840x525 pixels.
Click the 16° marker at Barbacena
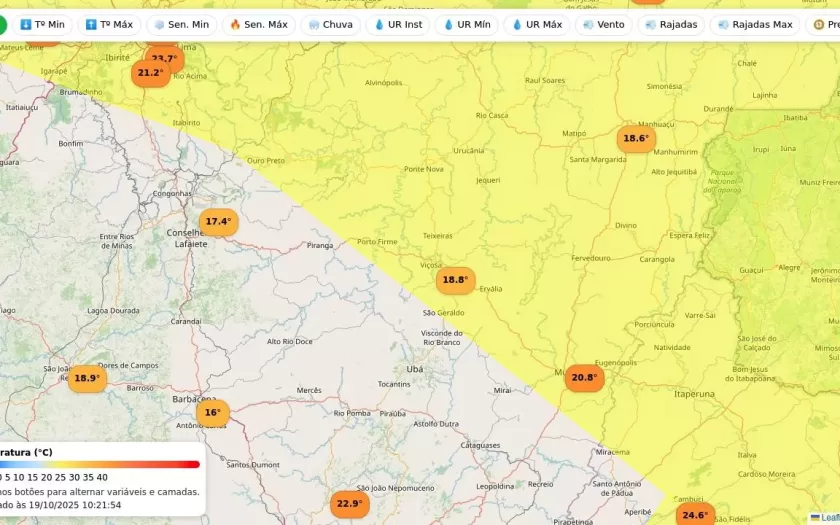pos(212,412)
